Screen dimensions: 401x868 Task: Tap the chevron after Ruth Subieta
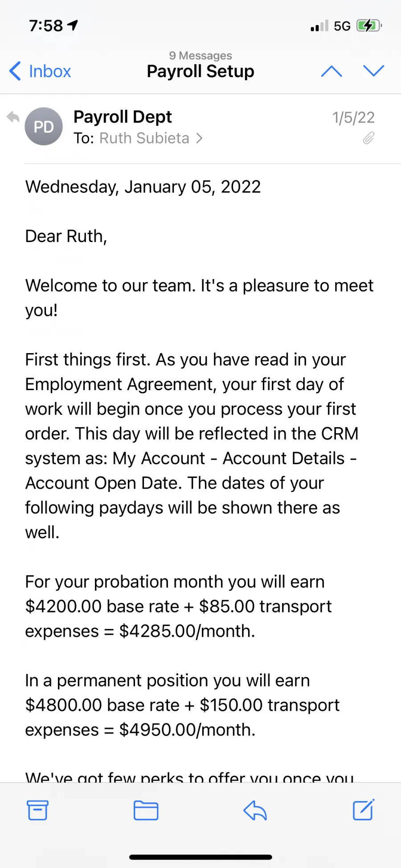pos(199,138)
